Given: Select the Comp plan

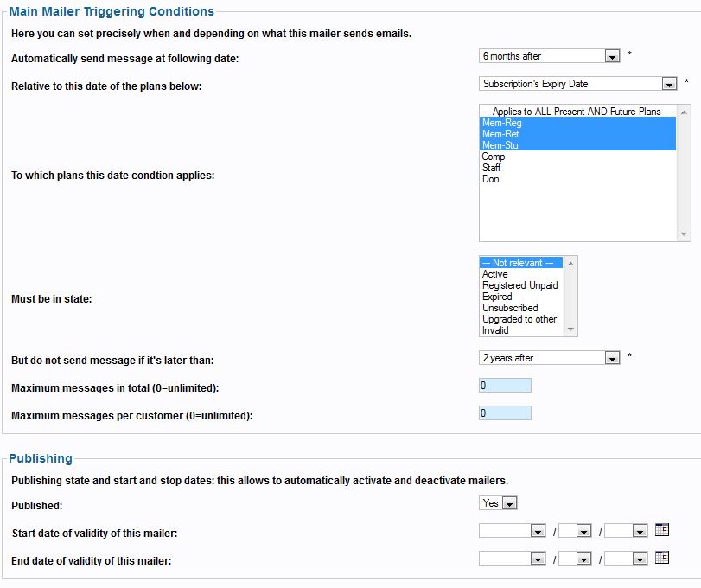Looking at the screenshot, I should [x=577, y=157].
